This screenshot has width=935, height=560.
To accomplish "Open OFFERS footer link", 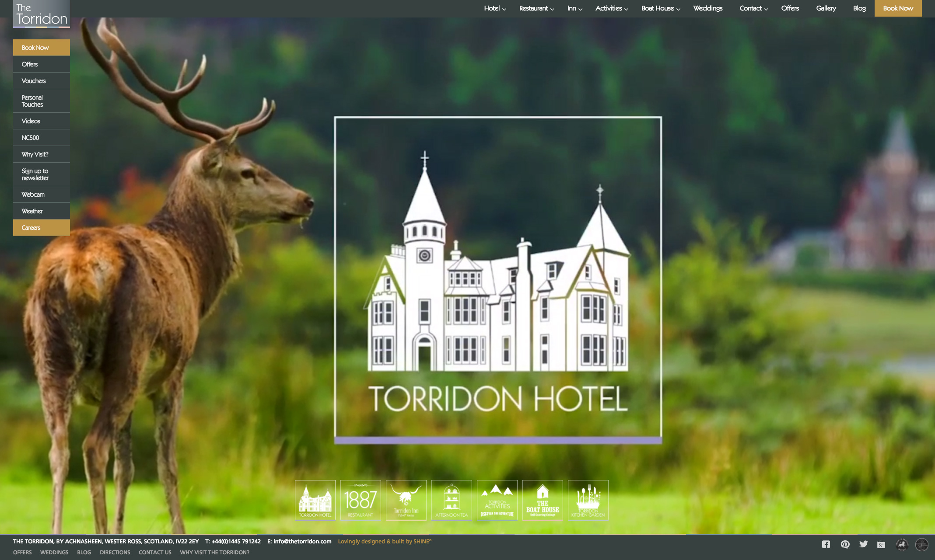I will pyautogui.click(x=22, y=553).
